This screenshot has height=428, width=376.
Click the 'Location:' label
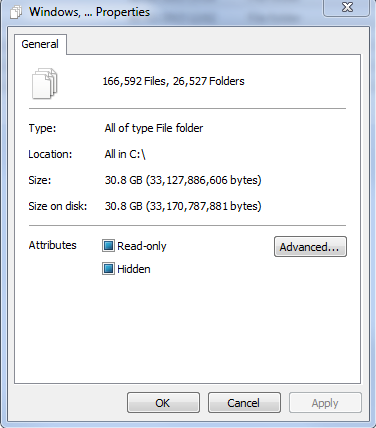click(x=50, y=154)
